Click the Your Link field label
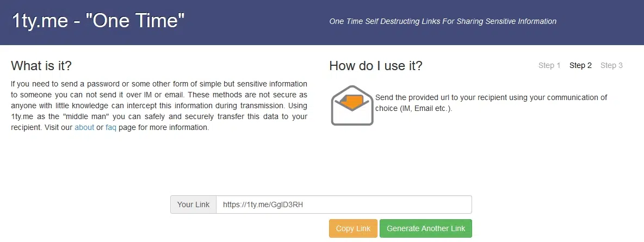 pos(194,204)
